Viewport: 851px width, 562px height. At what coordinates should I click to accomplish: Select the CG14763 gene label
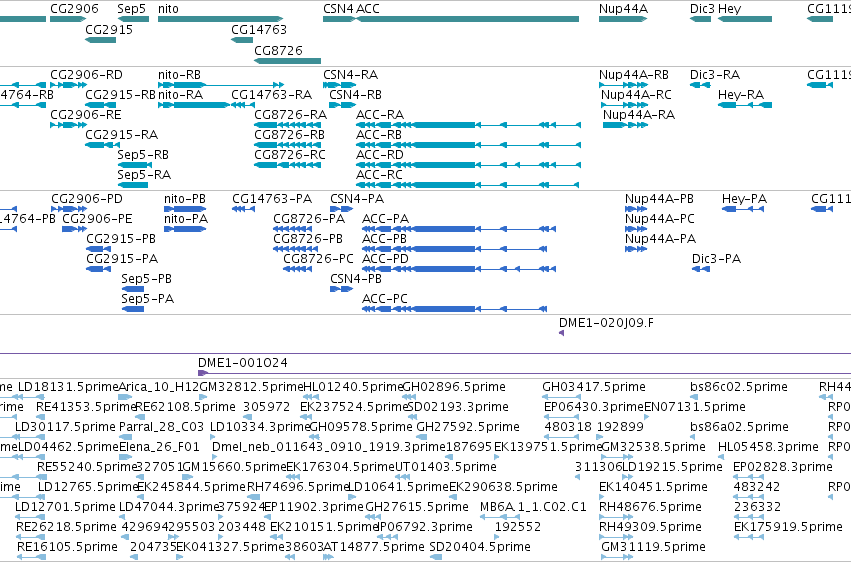coord(259,29)
